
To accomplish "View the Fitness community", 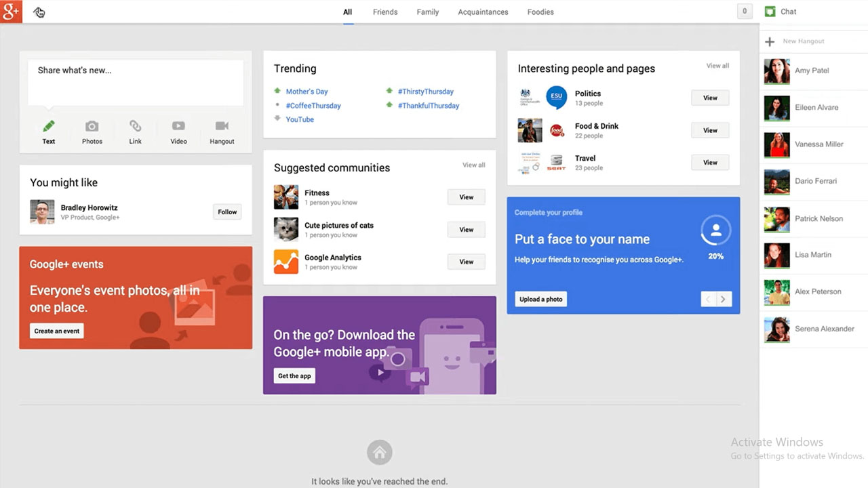I will click(x=467, y=197).
